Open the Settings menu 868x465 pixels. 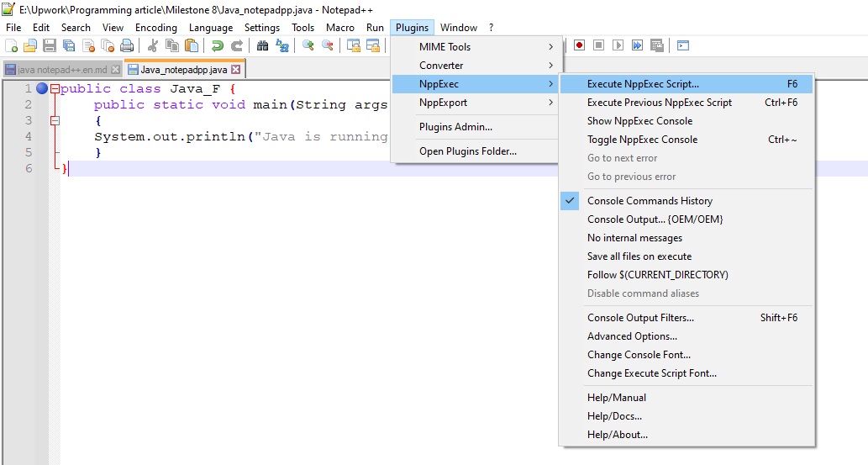point(262,28)
